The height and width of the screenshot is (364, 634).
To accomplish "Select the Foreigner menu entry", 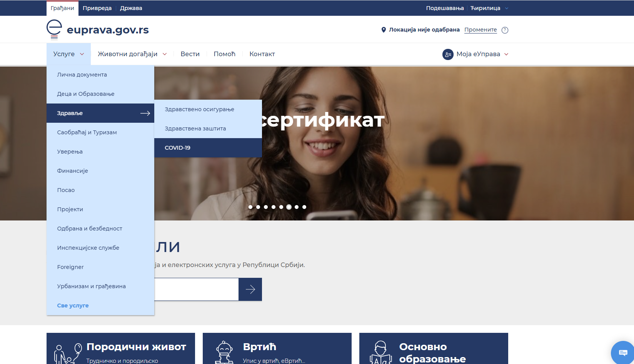I will 100,267.
